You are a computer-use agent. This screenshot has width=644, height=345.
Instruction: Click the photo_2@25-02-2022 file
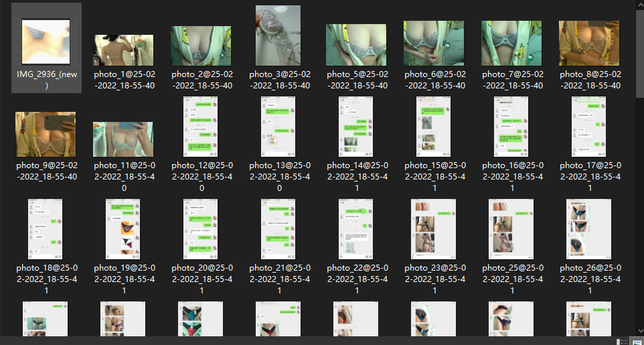201,46
